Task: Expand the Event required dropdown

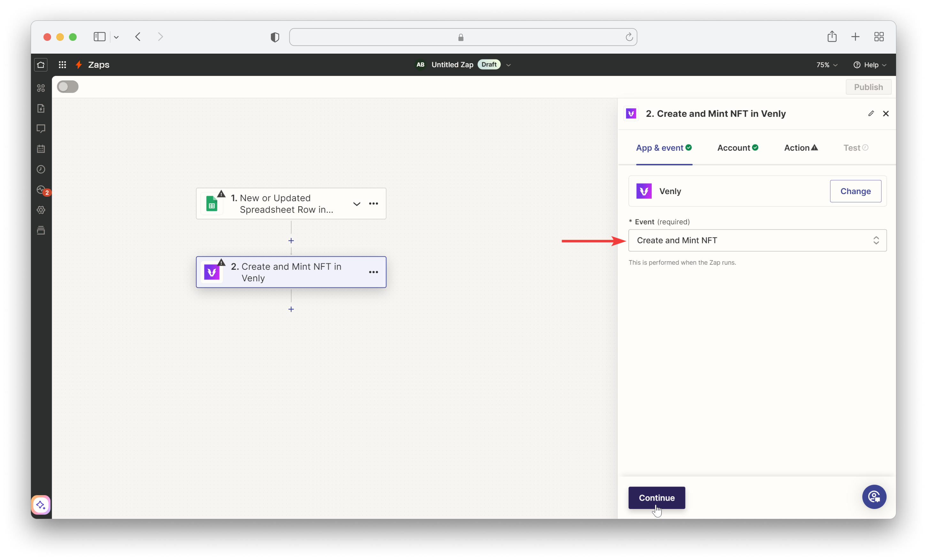Action: tap(757, 240)
